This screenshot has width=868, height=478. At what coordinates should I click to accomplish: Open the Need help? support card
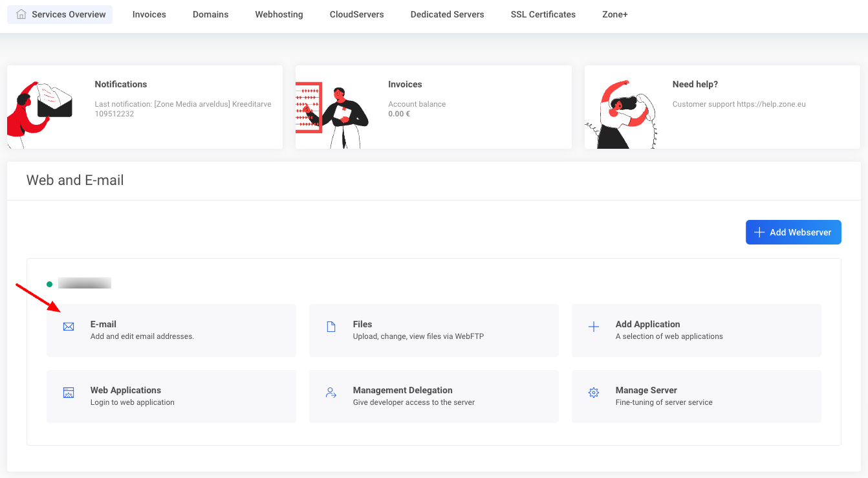[x=722, y=107]
